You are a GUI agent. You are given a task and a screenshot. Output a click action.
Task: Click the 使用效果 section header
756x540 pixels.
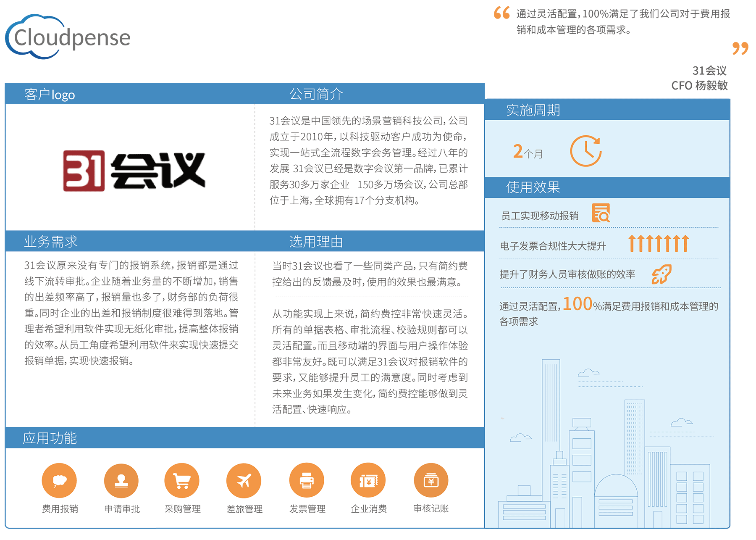pos(533,187)
